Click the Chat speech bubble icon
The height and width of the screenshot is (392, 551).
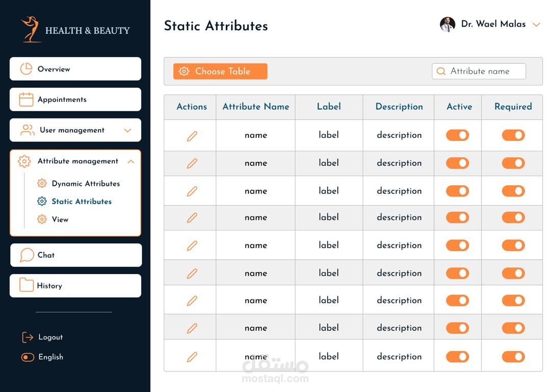[x=27, y=255]
